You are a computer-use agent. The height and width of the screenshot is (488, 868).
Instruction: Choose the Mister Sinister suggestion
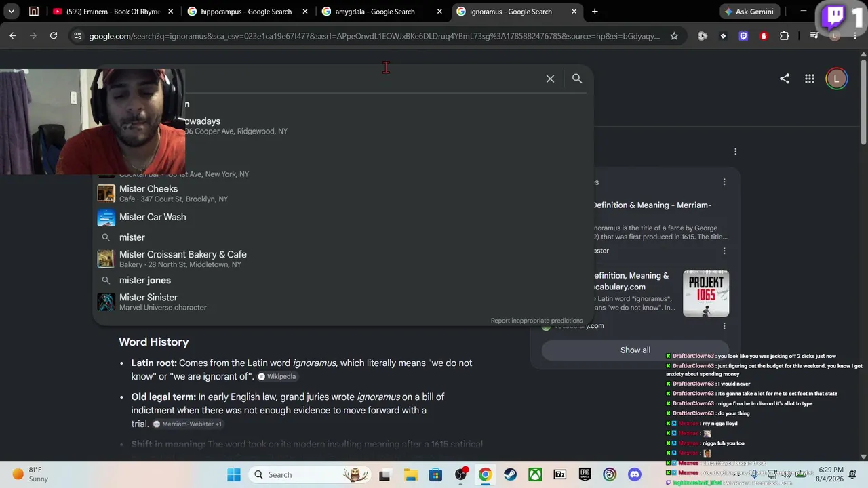(342, 302)
